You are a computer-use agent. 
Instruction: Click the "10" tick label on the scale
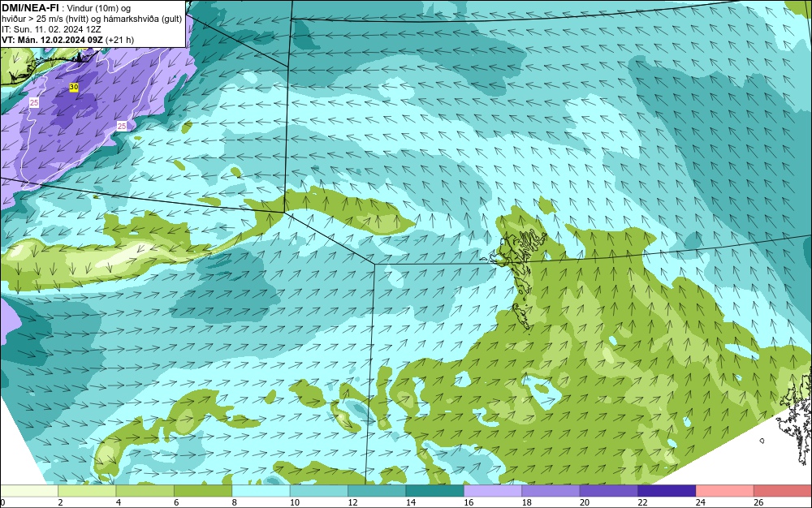(295, 502)
